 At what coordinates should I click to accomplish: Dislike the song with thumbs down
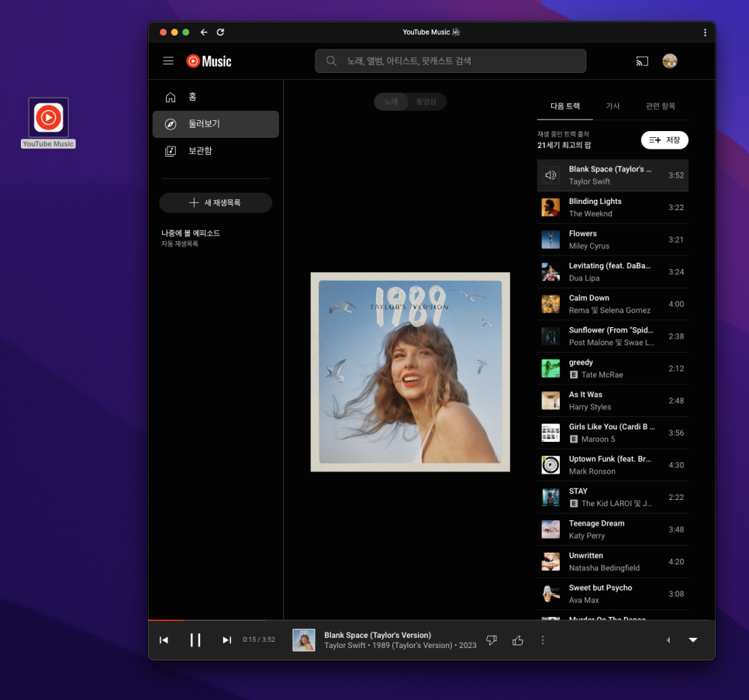[491, 640]
